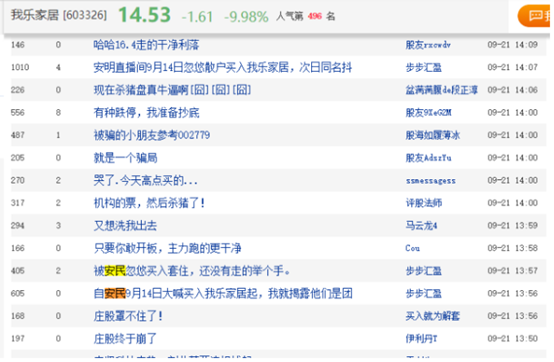View author profile 马云龙4

[x=421, y=226]
